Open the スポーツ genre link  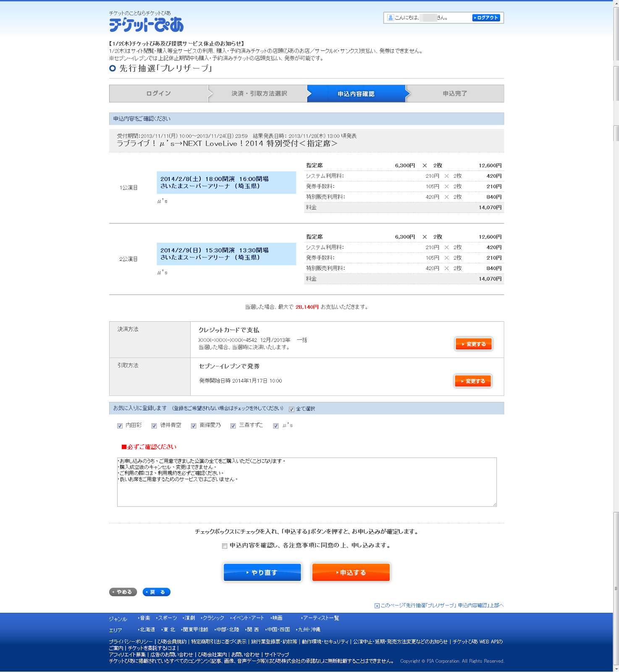click(x=167, y=618)
